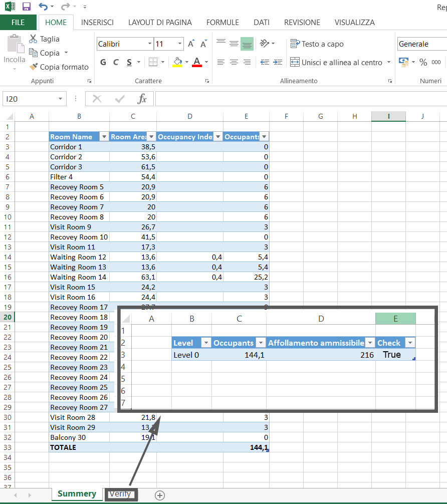Click the Redo arrow icon
This screenshot has height=504, width=447.
[x=66, y=7]
